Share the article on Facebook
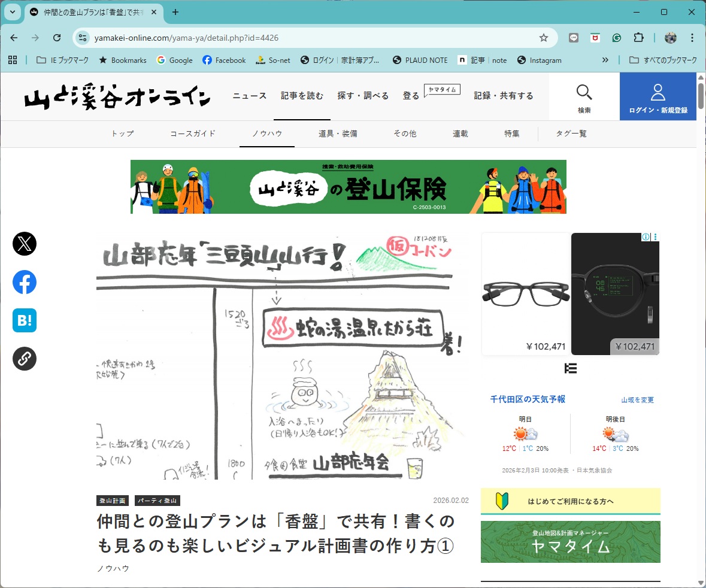The height and width of the screenshot is (588, 706). 24,282
